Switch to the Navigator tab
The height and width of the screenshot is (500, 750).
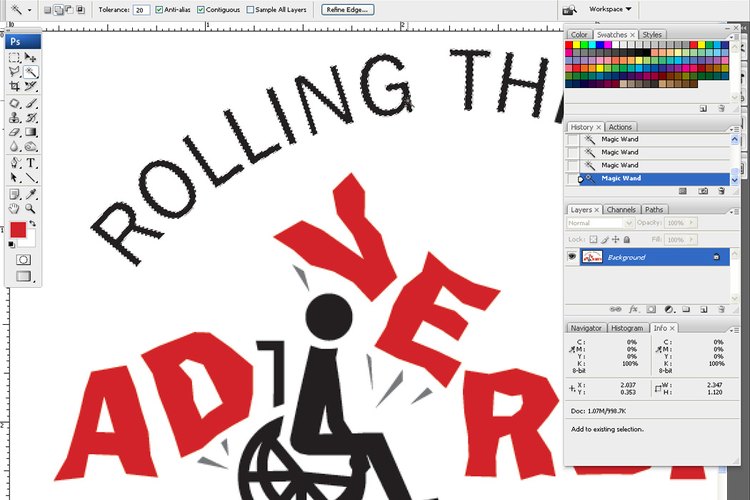(586, 328)
